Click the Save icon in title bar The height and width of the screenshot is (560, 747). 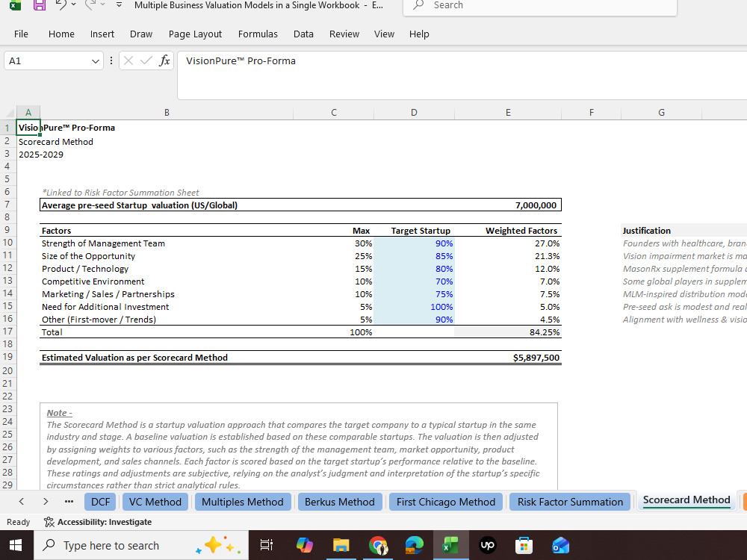[39, 4]
